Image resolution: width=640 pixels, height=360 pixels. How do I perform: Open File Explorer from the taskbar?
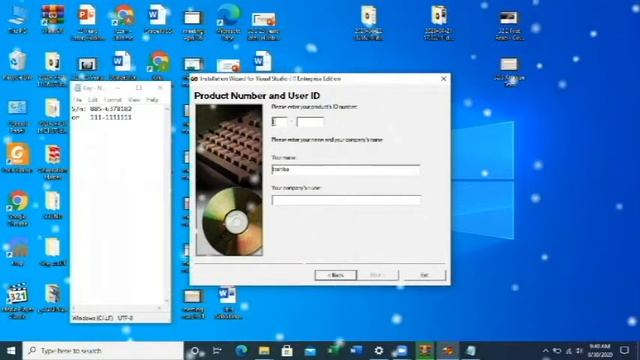tap(264, 351)
